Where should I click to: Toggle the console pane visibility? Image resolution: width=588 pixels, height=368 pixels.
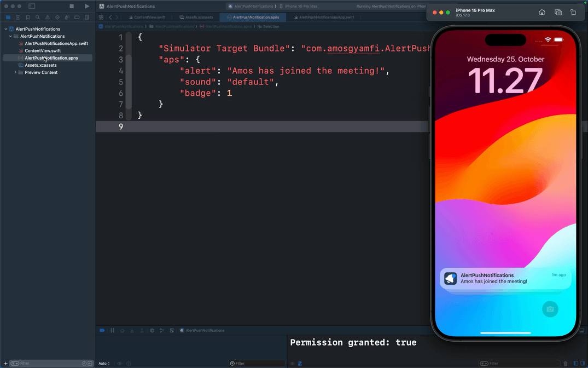point(583,364)
